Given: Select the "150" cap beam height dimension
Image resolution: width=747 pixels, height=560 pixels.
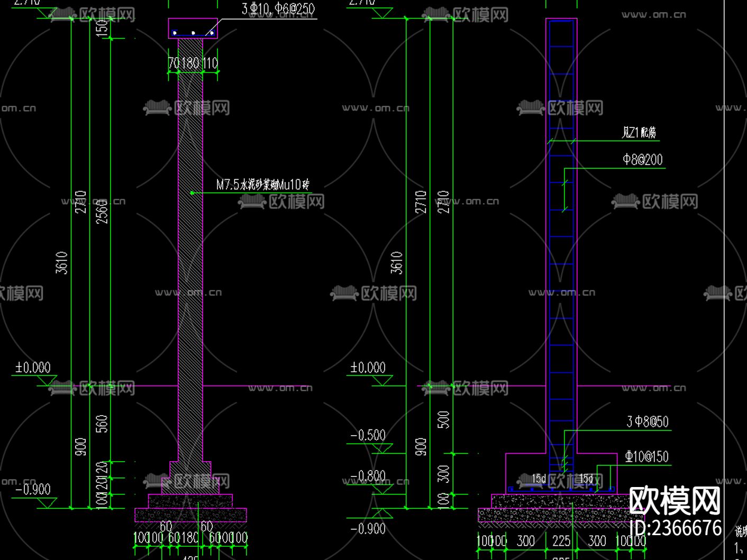Looking at the screenshot, I should click(x=102, y=27).
